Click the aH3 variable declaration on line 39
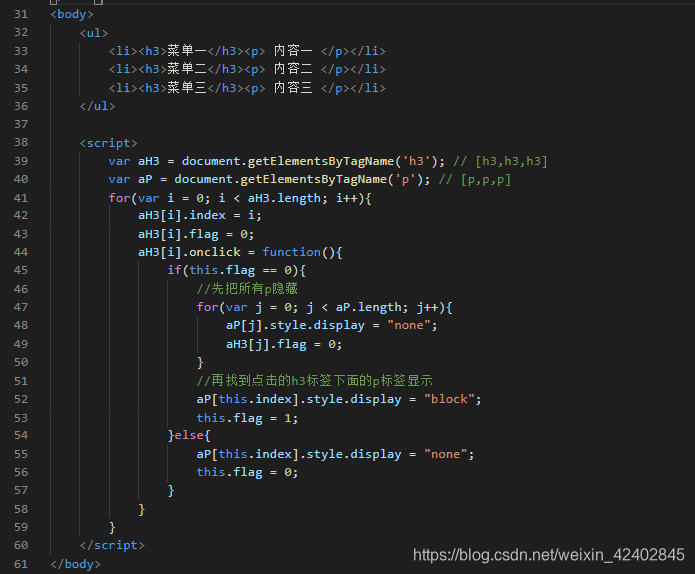Viewport: 695px width, 574px height. click(x=148, y=161)
